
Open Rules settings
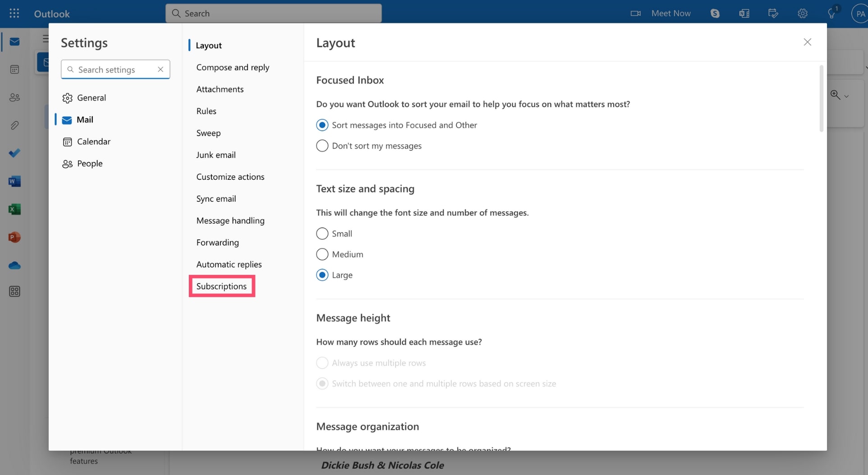click(x=206, y=111)
